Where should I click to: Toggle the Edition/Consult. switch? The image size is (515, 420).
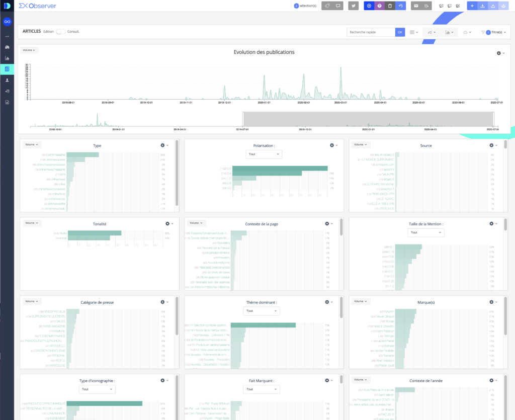pos(61,32)
